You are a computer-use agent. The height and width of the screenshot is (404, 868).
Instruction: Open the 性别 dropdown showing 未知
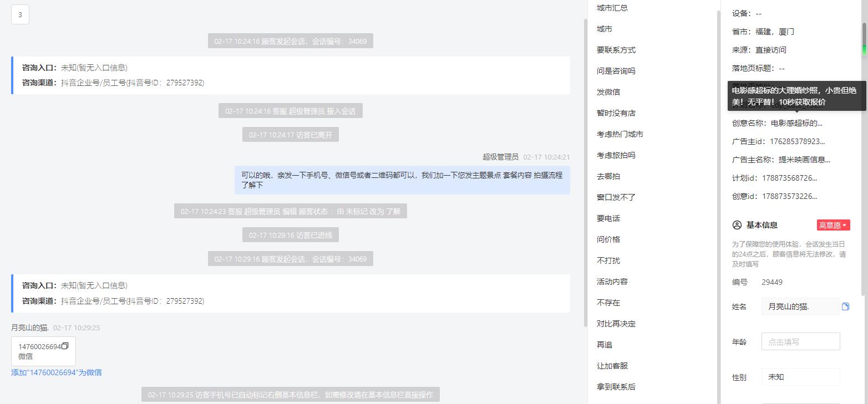[800, 377]
